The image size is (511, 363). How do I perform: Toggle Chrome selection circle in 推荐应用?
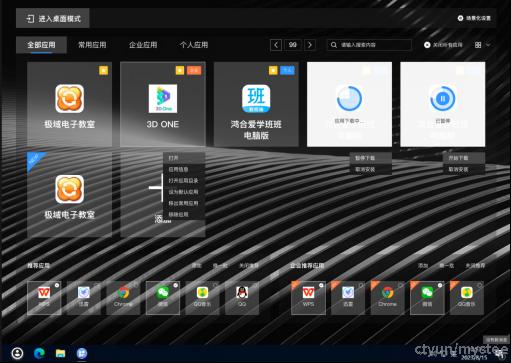(x=136, y=285)
